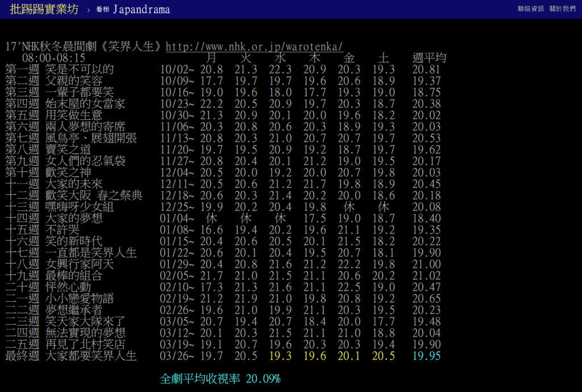The height and width of the screenshot is (392, 582).
Task: Click the episode title 最棒的組合
Action: click(x=74, y=276)
